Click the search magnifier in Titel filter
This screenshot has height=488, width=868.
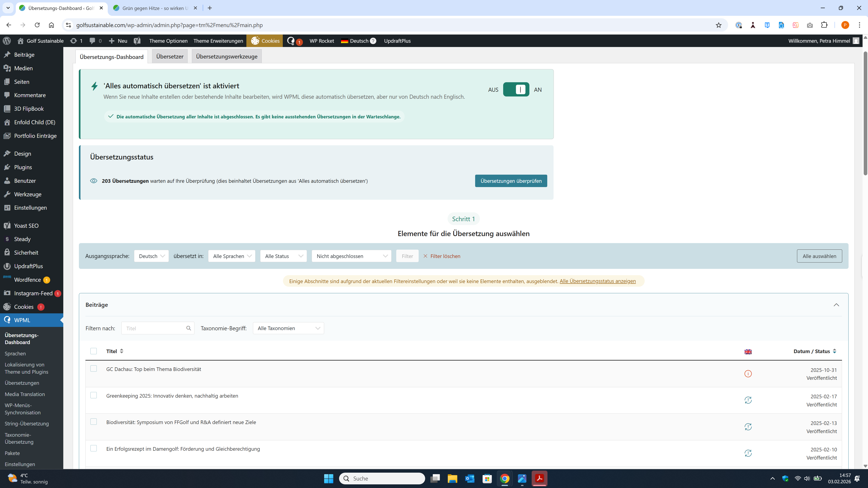tap(188, 328)
